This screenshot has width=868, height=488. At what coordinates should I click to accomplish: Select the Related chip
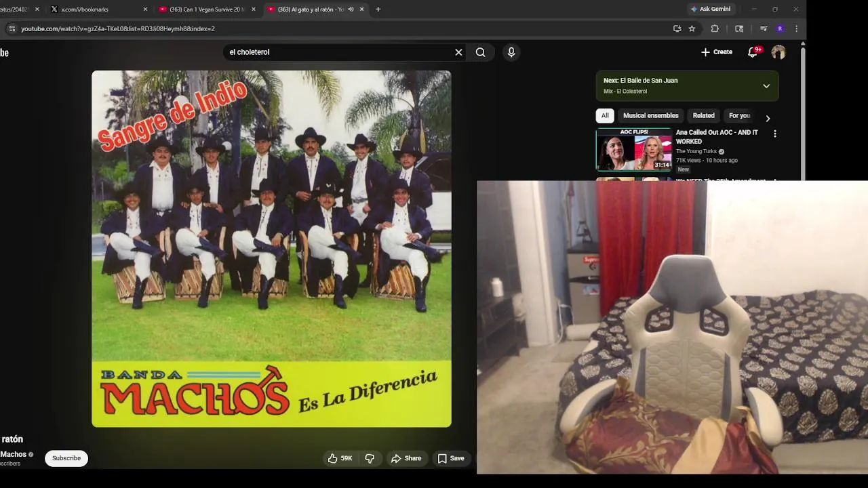point(703,115)
